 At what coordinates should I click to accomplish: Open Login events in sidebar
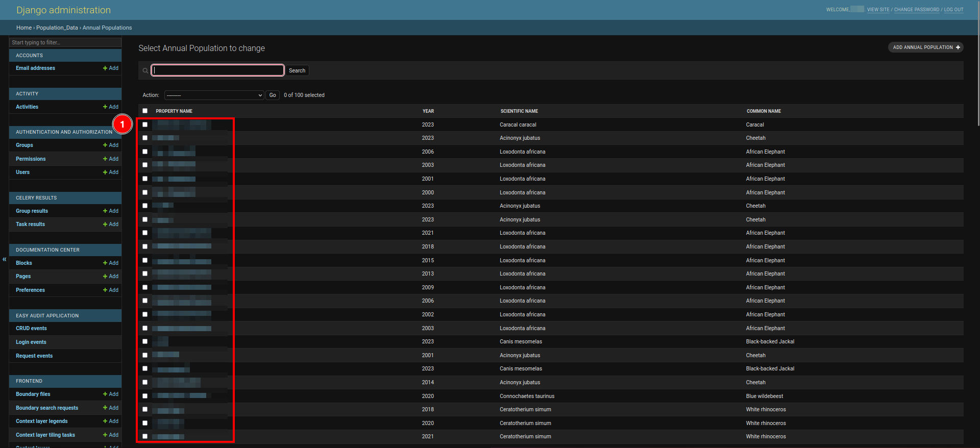click(x=31, y=342)
